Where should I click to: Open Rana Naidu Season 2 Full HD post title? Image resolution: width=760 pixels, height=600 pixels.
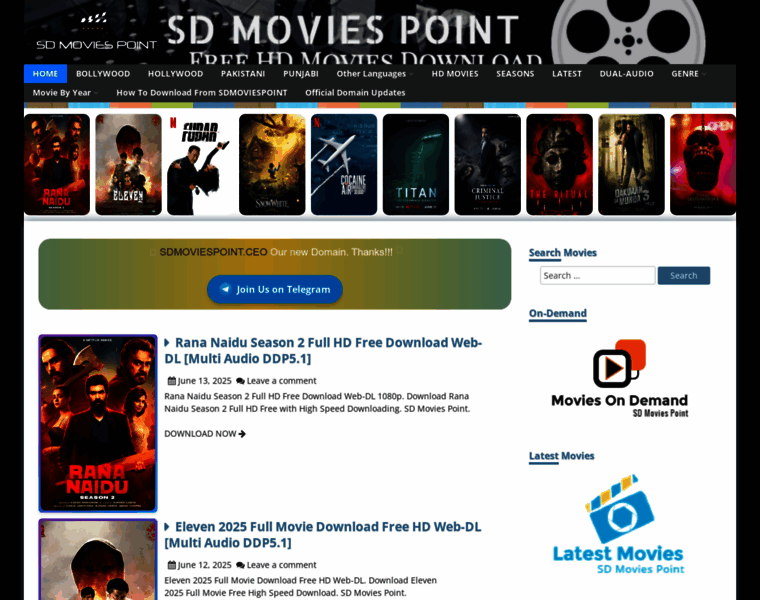pyautogui.click(x=323, y=350)
